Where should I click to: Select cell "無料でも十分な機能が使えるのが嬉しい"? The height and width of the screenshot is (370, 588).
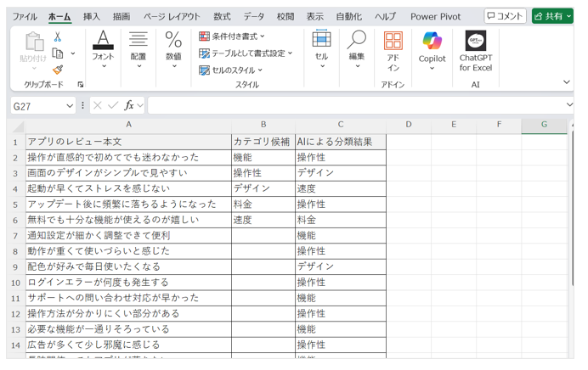click(128, 220)
